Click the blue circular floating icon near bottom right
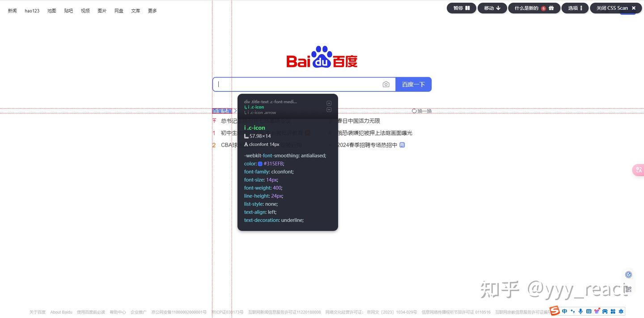Image resolution: width=644 pixels, height=318 pixels. (628, 274)
